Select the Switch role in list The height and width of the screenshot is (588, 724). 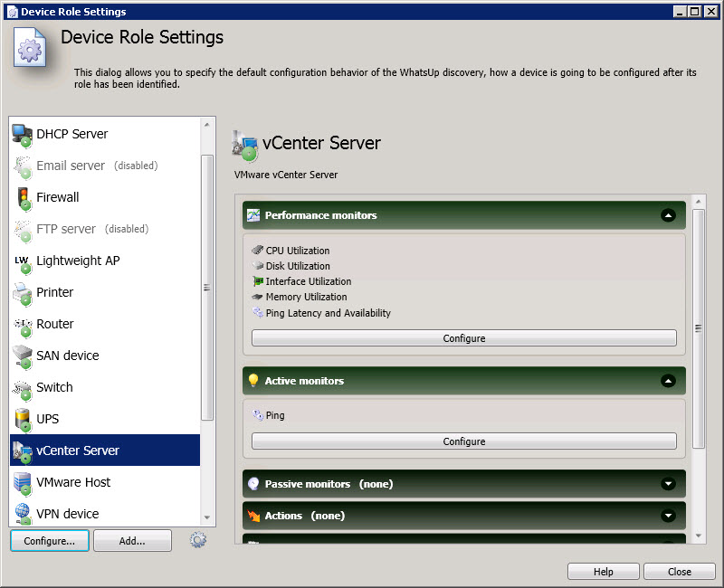[54, 387]
